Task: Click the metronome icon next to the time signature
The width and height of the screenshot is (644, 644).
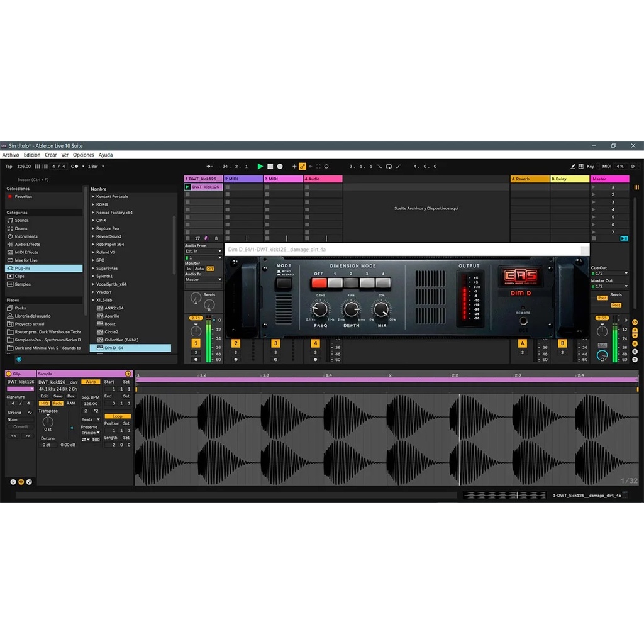Action: [75, 166]
